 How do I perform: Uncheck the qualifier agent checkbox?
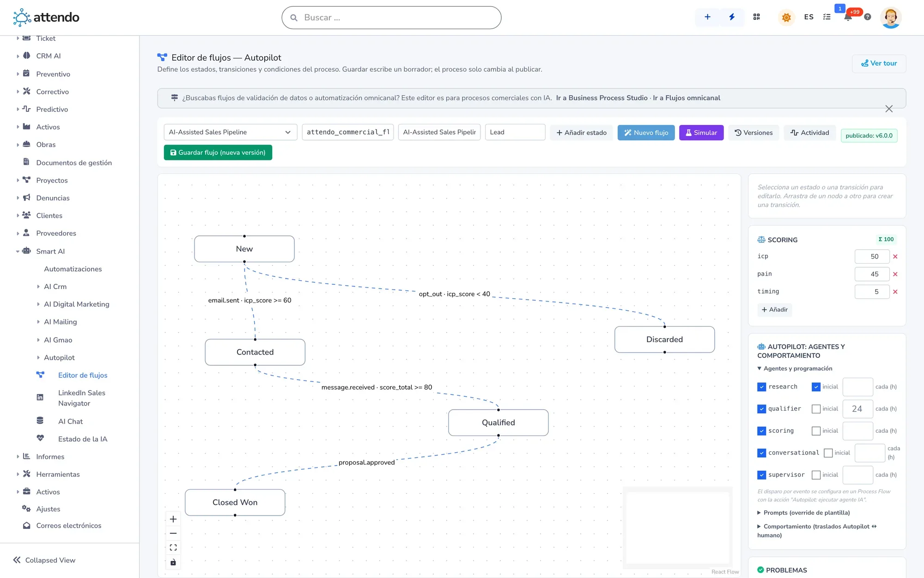click(761, 409)
